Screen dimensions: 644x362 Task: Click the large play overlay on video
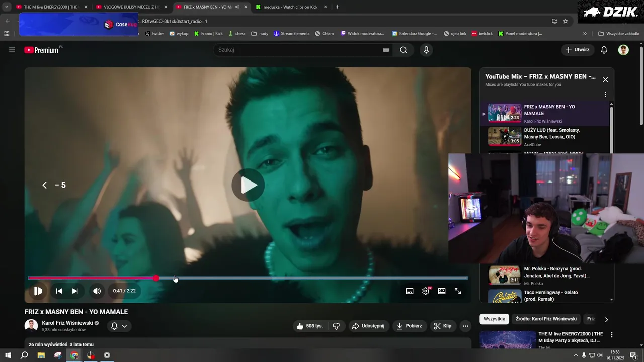coord(248,185)
